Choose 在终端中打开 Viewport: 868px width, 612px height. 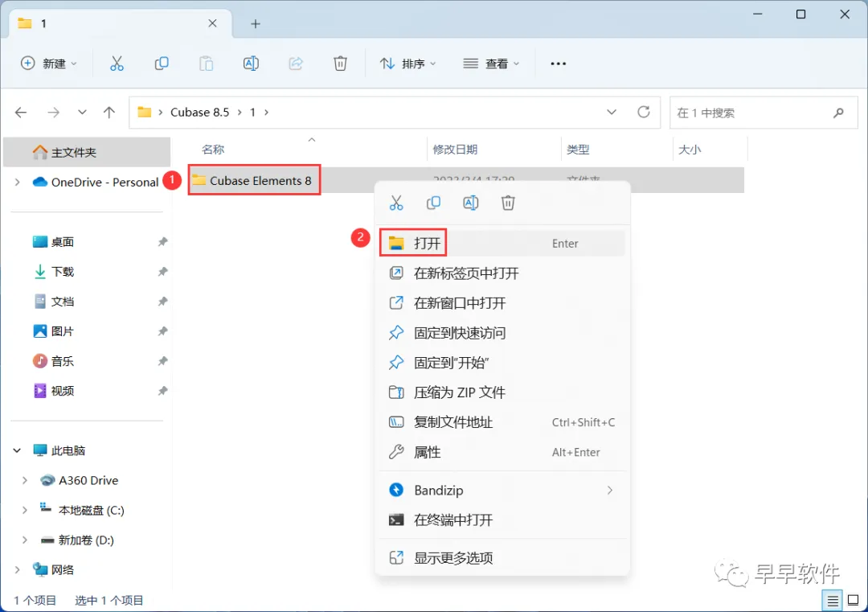502,520
